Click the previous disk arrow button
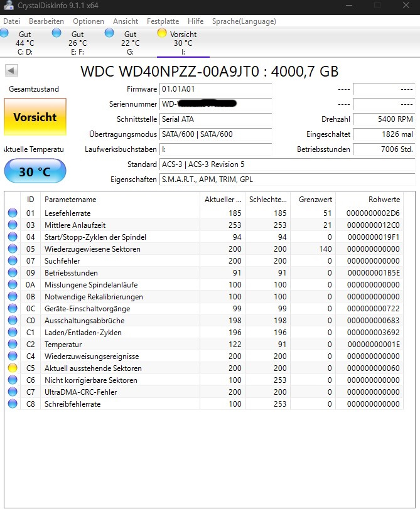This screenshot has width=420, height=509. (11, 71)
